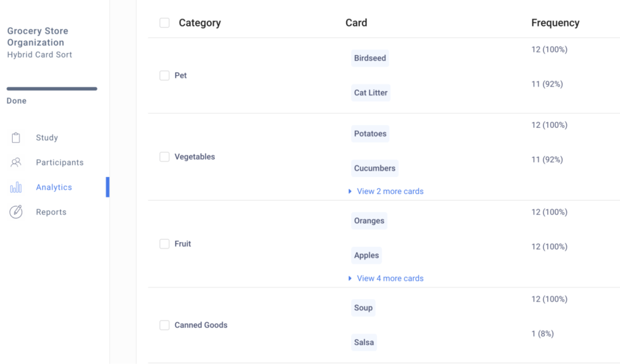Viewport: 620px width, 364px height.
Task: Click the disclosure arrow beside Vegetables card list
Action: 350,191
